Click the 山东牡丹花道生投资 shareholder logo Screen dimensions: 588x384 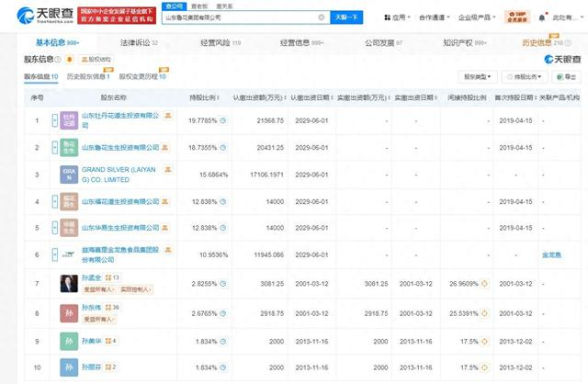[x=70, y=120]
